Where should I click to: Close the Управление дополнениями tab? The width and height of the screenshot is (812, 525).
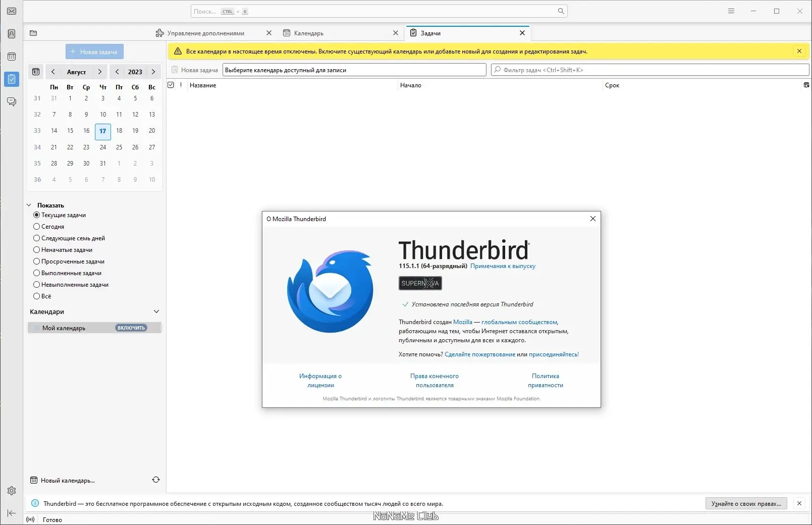pyautogui.click(x=269, y=33)
